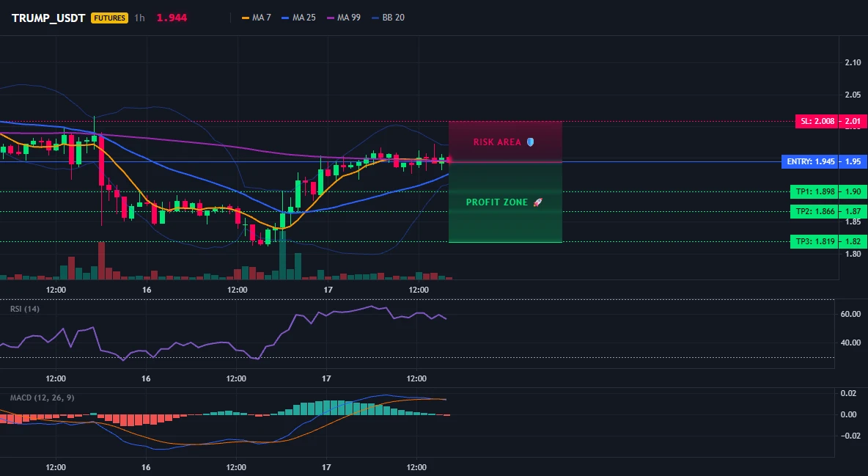The width and height of the screenshot is (868, 476).
Task: Click the tallest red volume bar
Action: [101, 261]
